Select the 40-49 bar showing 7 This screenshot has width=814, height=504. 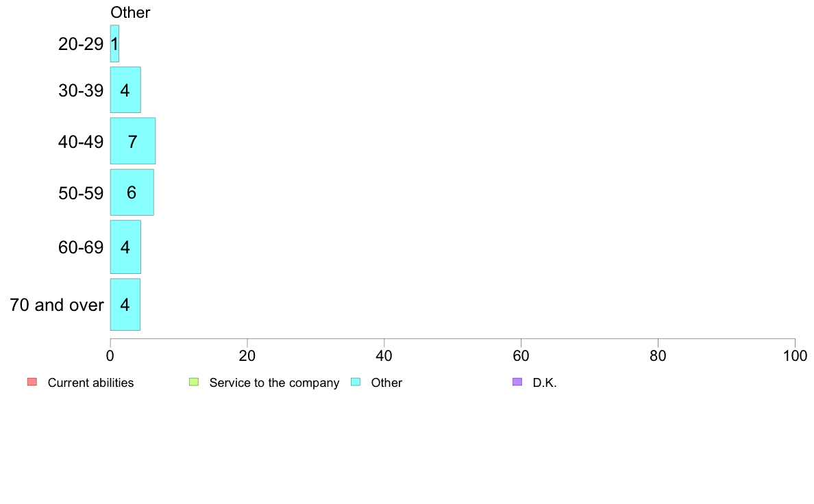(132, 141)
